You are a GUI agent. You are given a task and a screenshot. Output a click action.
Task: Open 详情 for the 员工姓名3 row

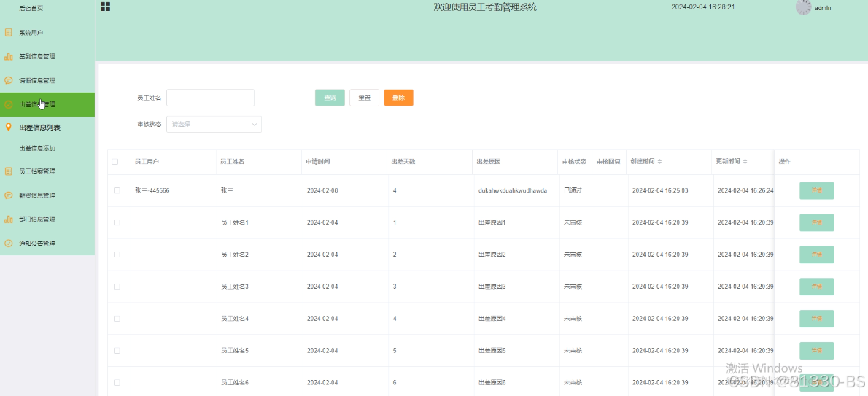click(x=816, y=287)
